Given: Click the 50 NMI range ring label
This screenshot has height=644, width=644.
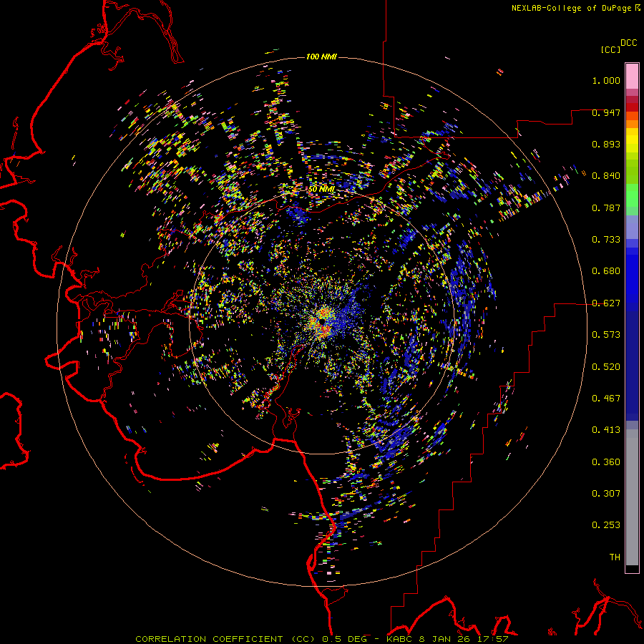Looking at the screenshot, I should pyautogui.click(x=321, y=189).
